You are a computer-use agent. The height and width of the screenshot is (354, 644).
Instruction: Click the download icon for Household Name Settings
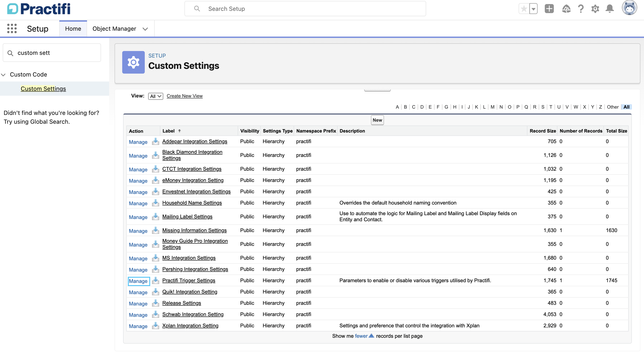pos(156,203)
